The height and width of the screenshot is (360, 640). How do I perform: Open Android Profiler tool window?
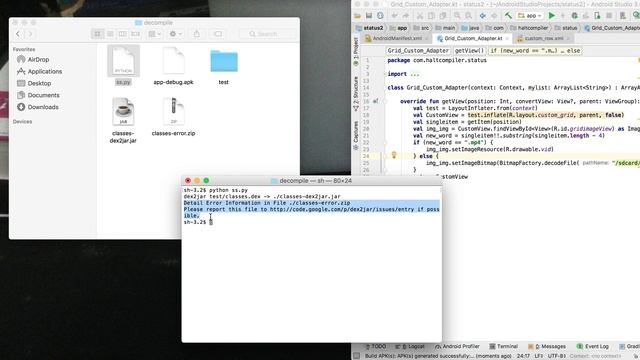pos(457,347)
